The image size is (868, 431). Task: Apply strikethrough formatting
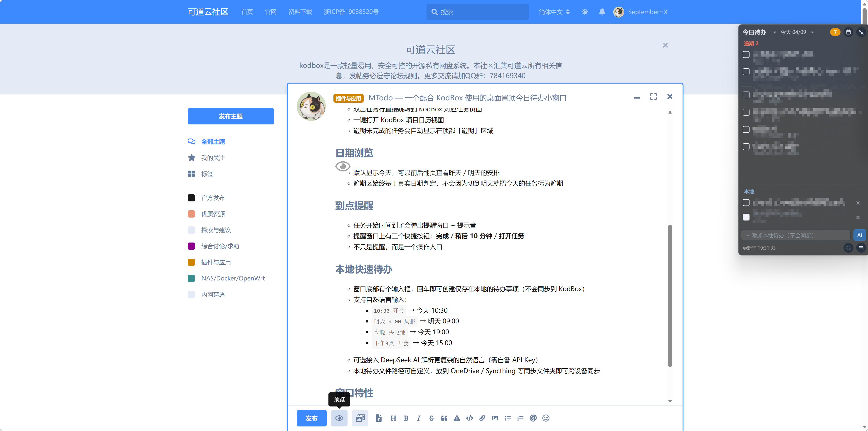431,418
